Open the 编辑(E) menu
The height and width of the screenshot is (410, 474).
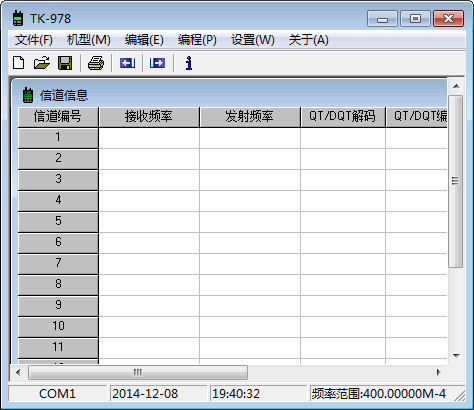pyautogui.click(x=144, y=40)
